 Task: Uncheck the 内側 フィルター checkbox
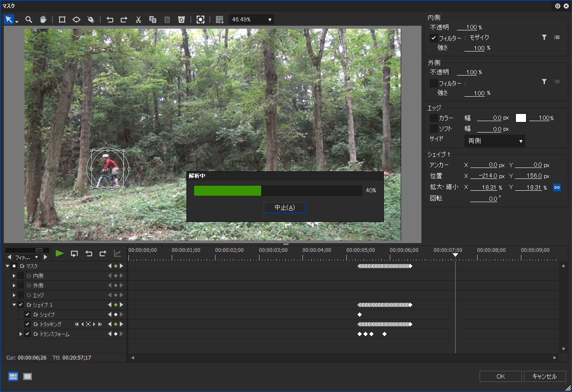(434, 38)
